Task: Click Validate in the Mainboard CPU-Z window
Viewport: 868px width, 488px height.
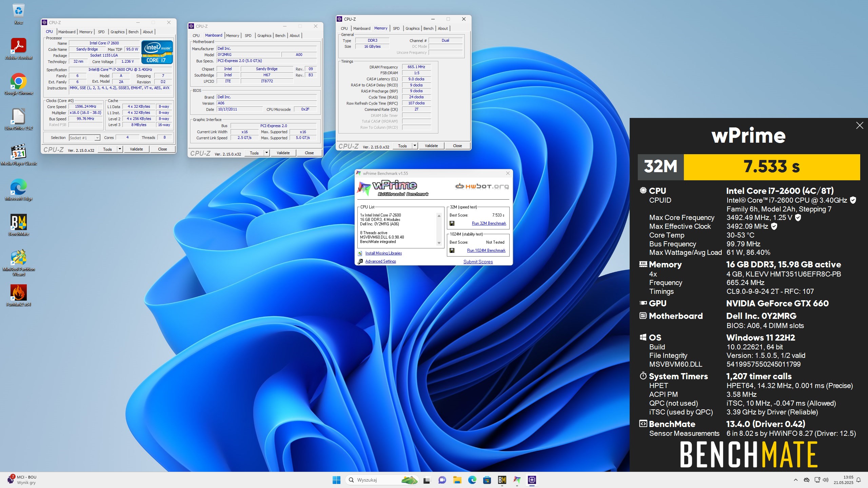Action: pos(283,153)
